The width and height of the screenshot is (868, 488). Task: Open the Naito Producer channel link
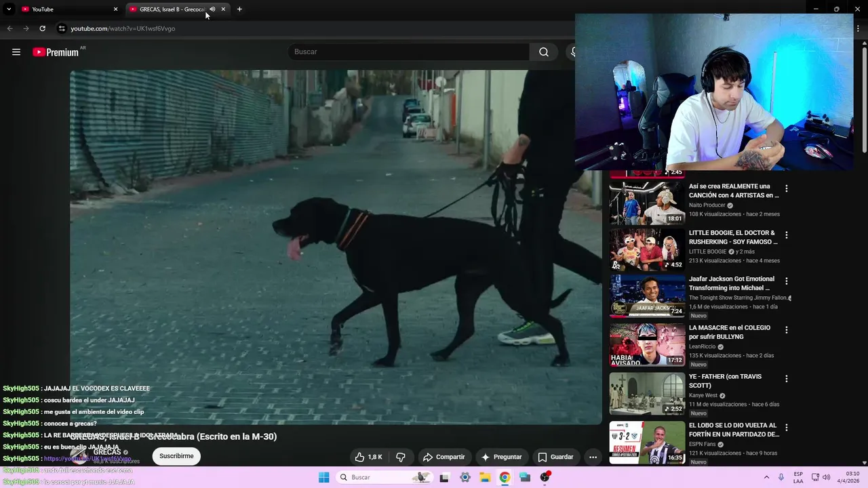(707, 205)
